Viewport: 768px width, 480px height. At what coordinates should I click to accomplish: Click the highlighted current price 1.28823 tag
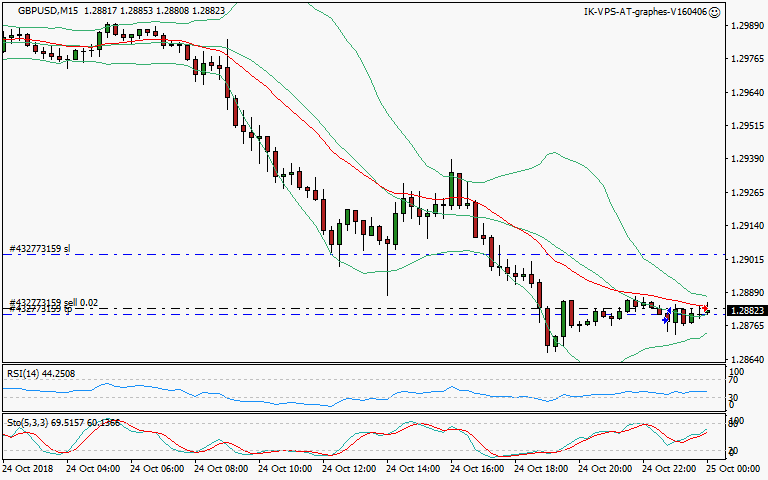[x=747, y=311]
